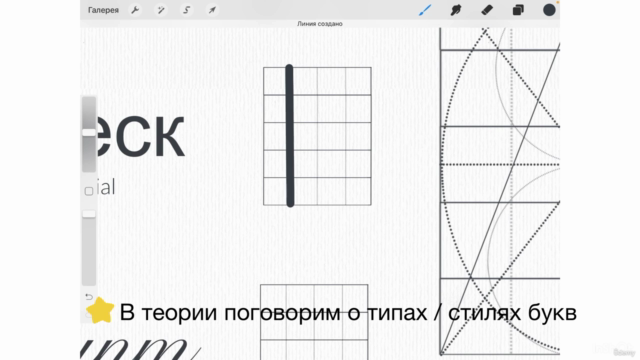Select the Smudge tool
Viewport: 640px width, 360px height.
[456, 10]
